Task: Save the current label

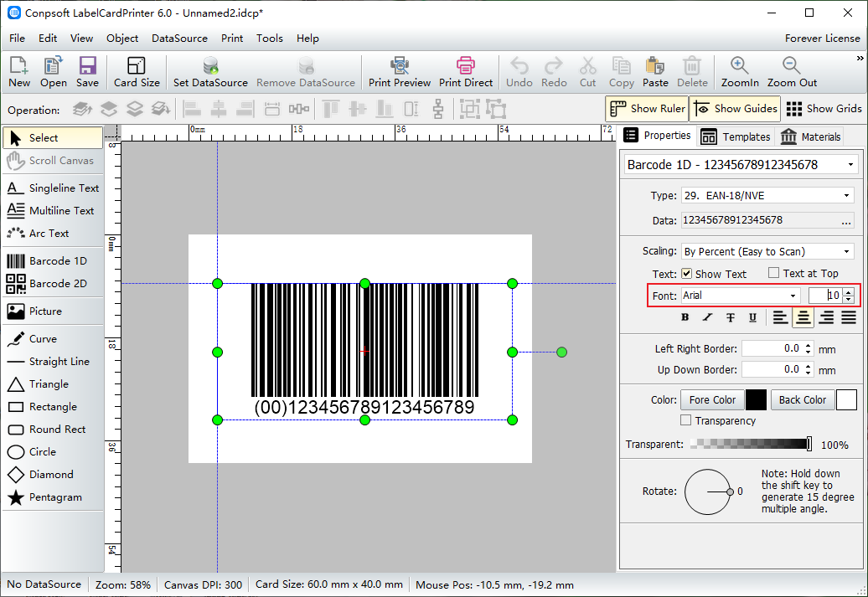Action: coord(87,72)
